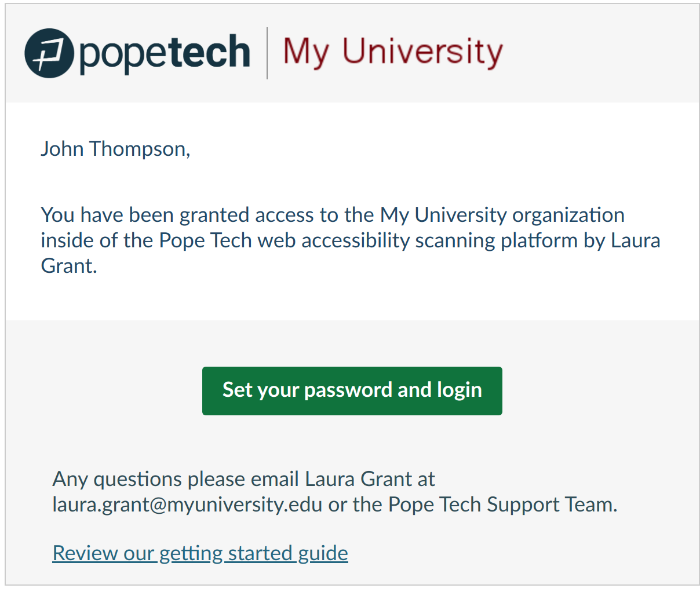Open the Review our getting started guide link
The image size is (700, 592).
point(200,553)
